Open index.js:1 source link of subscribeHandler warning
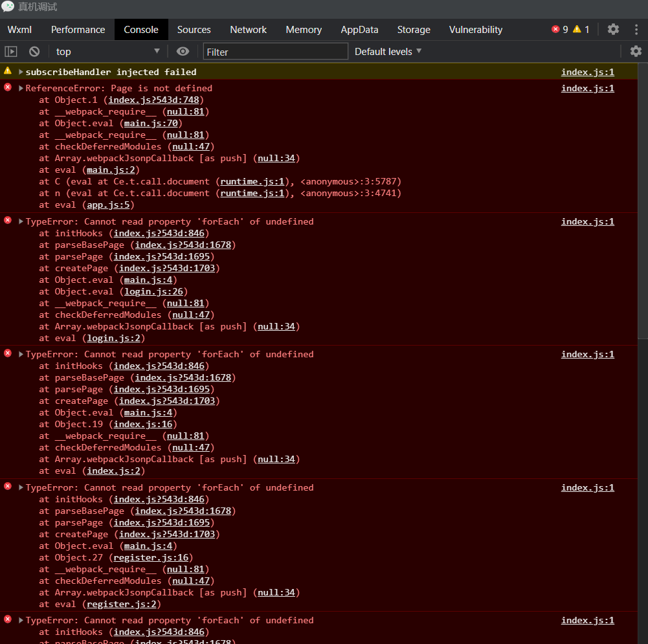 click(x=587, y=72)
